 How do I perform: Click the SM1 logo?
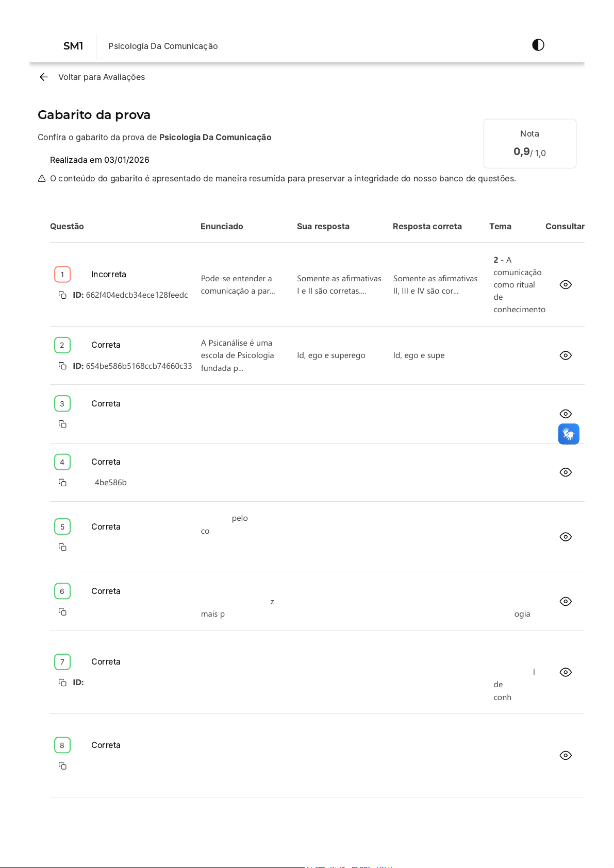pyautogui.click(x=73, y=46)
